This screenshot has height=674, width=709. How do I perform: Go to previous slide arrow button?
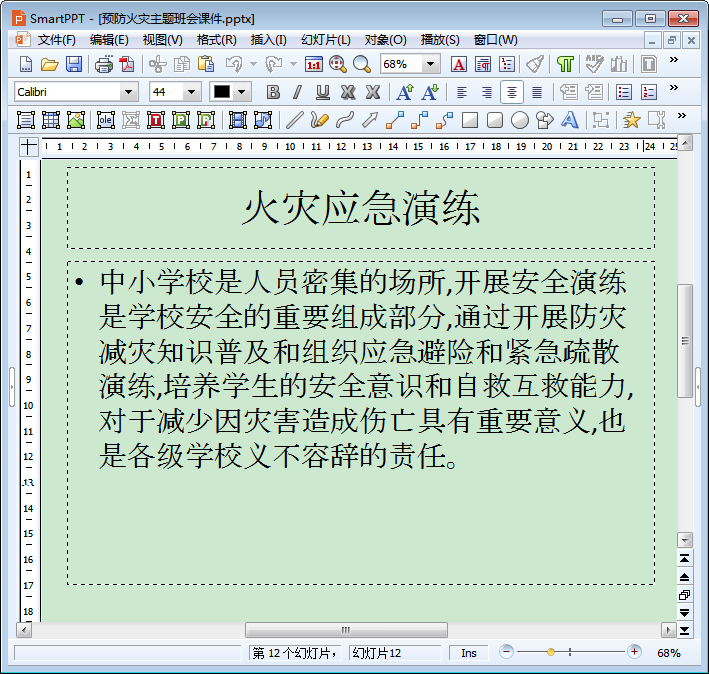685,577
